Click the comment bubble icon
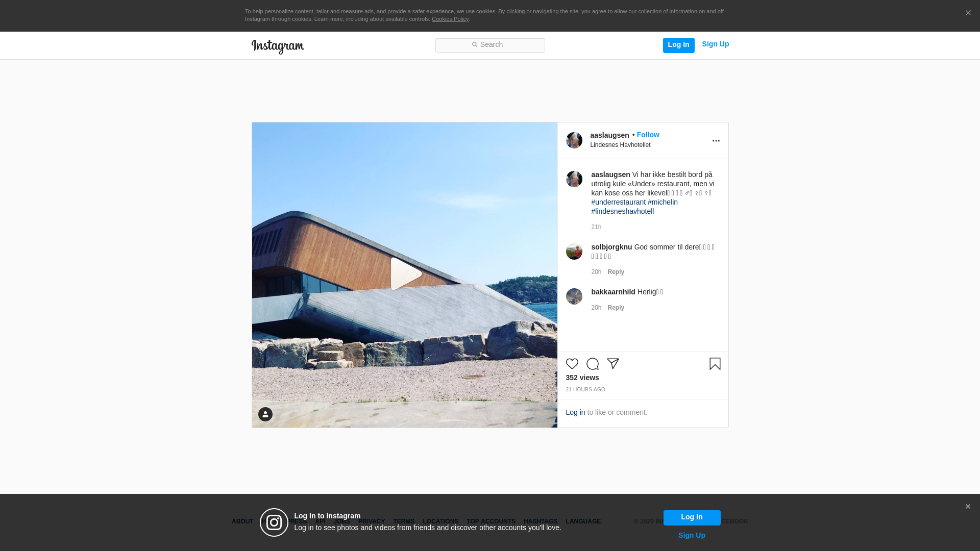Screen dimensions: 980x551 pyautogui.click(x=593, y=364)
